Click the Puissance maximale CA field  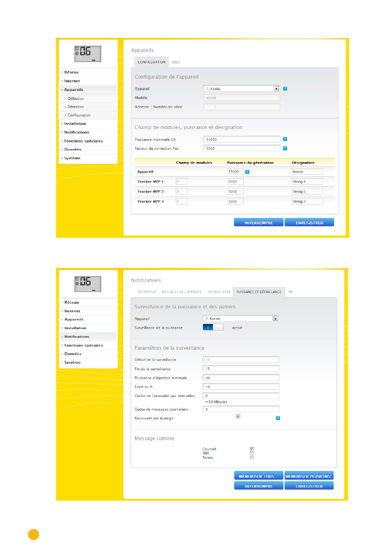[x=242, y=139]
